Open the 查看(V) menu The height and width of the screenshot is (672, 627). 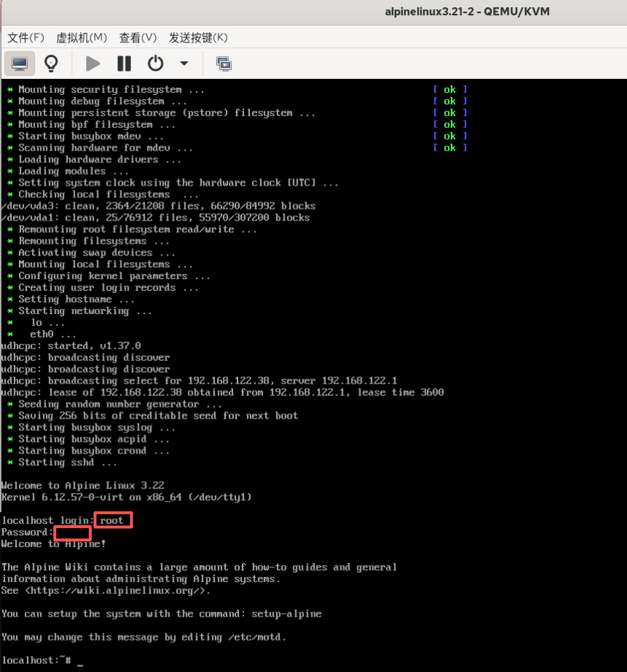[x=138, y=38]
